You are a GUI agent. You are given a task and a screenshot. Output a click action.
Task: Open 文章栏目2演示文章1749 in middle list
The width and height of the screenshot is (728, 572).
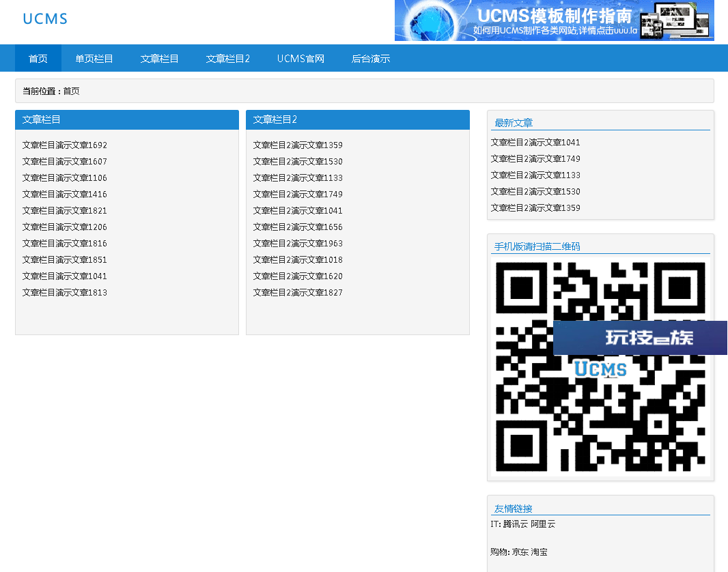298,195
